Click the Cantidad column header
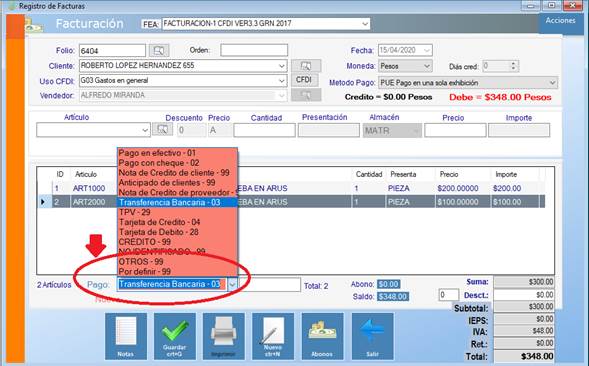589x366 pixels. (x=369, y=174)
